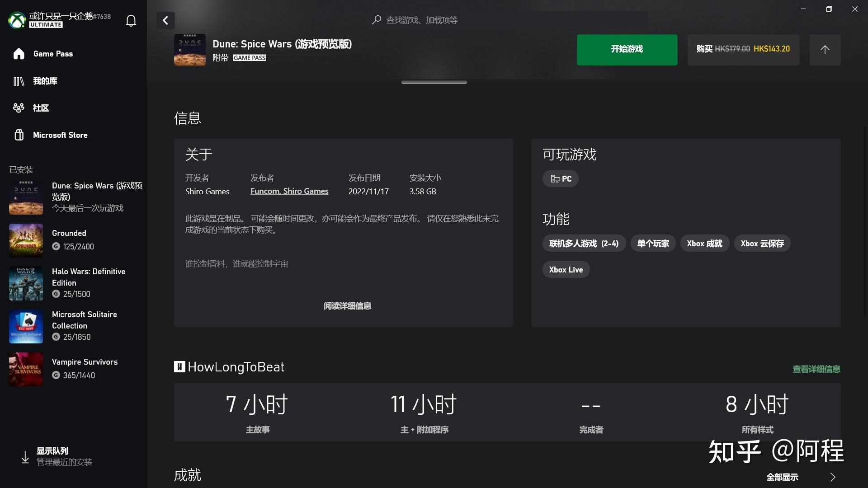Open Microsoft Store from the sidebar

click(x=60, y=135)
